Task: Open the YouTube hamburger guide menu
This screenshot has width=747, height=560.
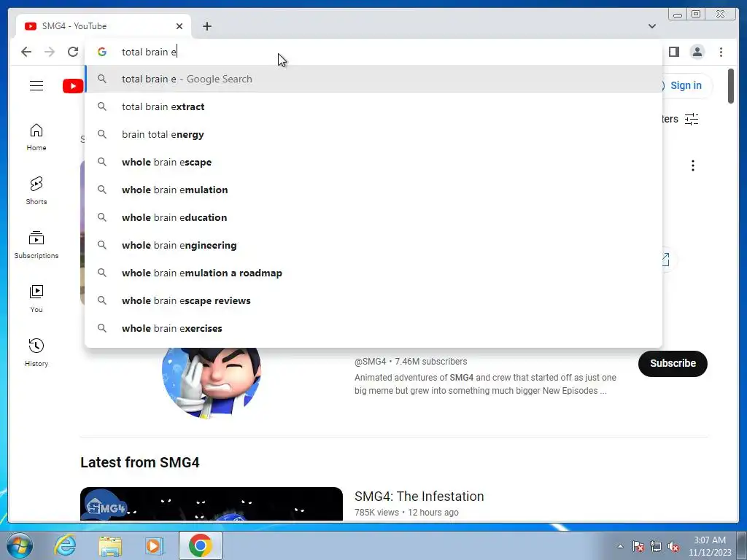Action: pyautogui.click(x=36, y=86)
